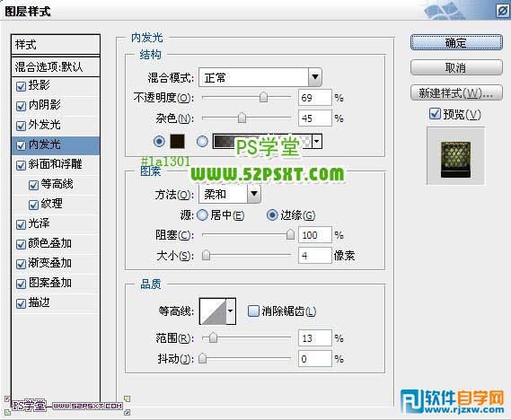Toggle the 投影 drop shadow checkbox
511x420 pixels.
coord(21,86)
